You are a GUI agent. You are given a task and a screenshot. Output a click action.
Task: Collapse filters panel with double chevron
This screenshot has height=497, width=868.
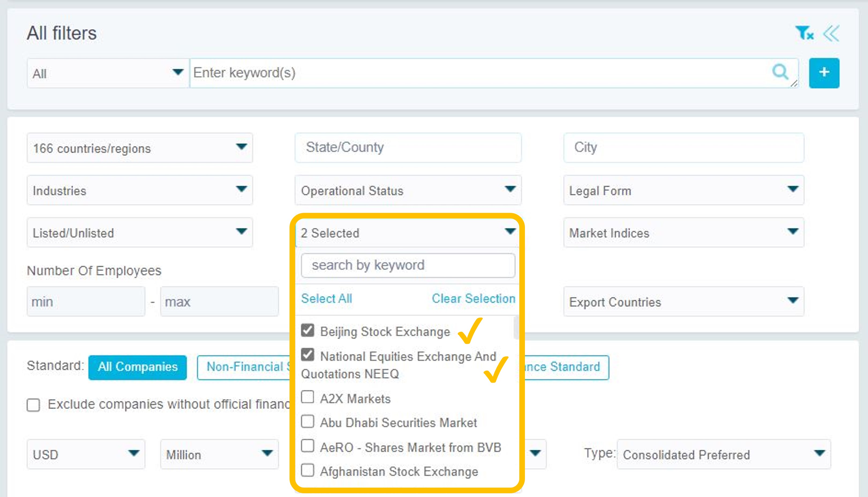tap(831, 33)
